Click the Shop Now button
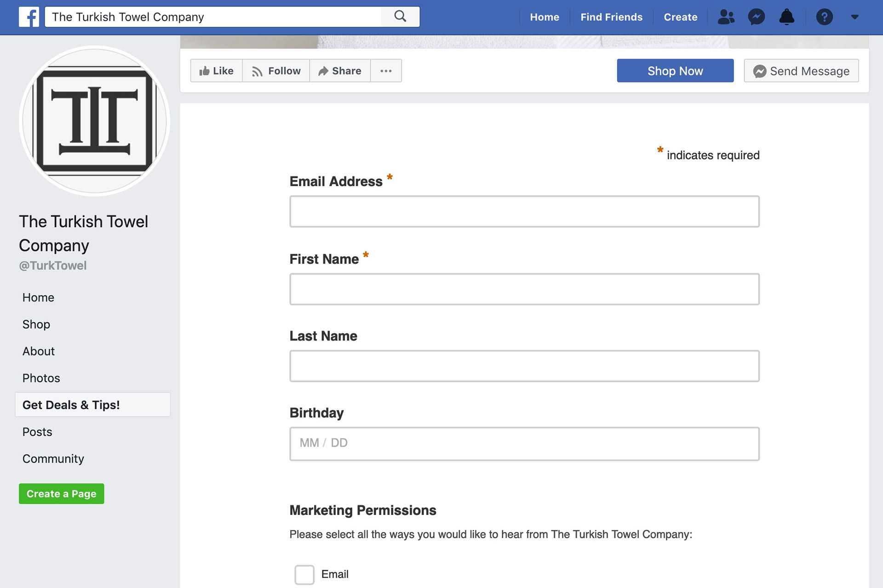 tap(675, 71)
